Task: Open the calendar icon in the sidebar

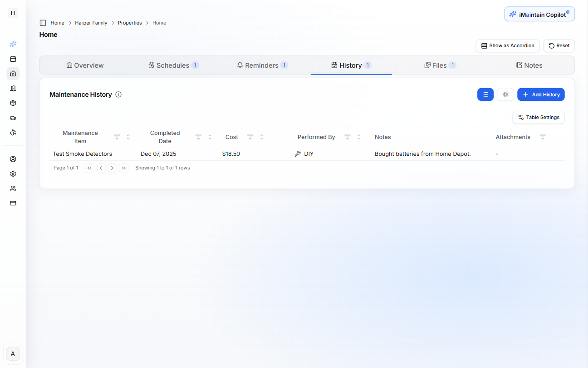Action: click(x=13, y=59)
